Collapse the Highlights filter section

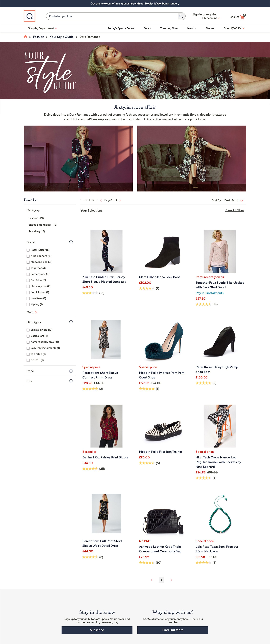[71, 322]
